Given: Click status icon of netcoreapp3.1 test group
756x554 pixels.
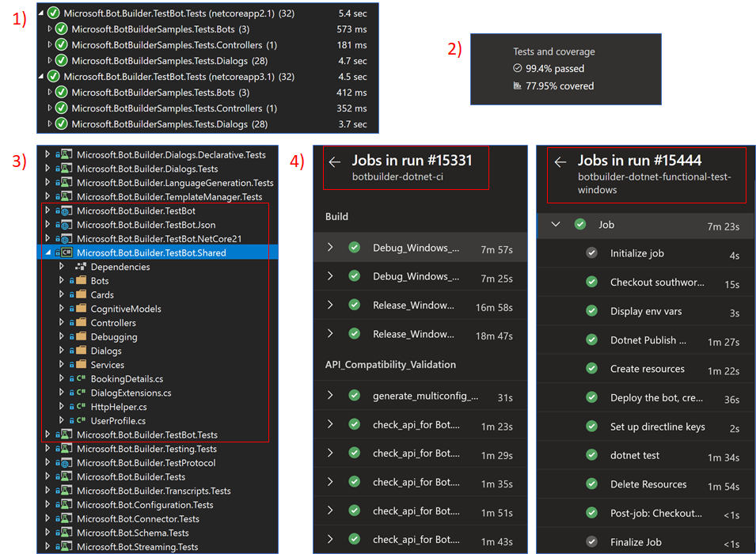Looking at the screenshot, I should click(x=54, y=77).
